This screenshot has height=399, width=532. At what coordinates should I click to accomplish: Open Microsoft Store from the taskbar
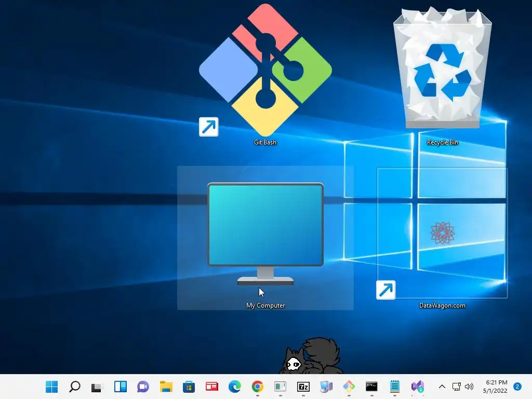(x=189, y=387)
